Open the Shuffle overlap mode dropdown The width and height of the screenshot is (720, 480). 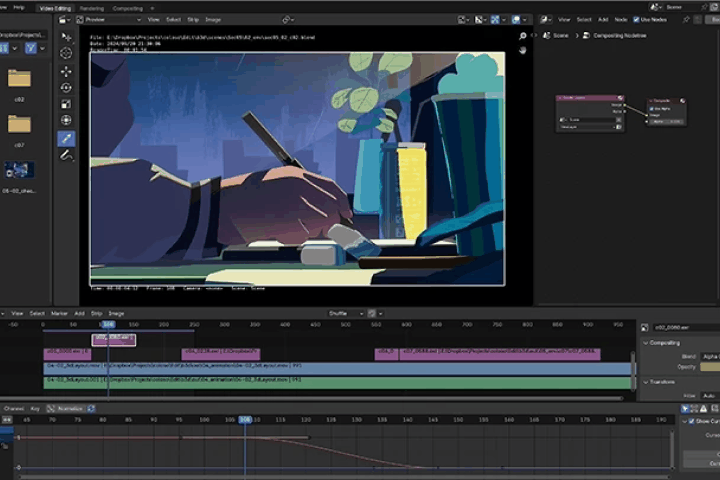(x=346, y=313)
